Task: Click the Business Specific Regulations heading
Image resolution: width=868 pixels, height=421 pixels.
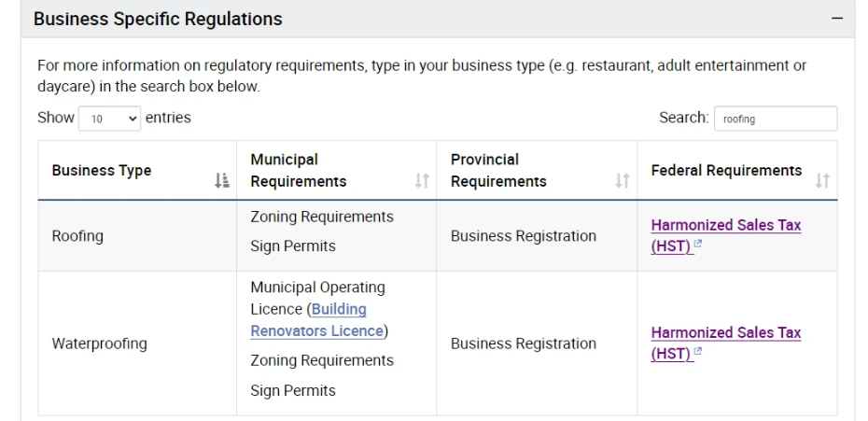Action: [x=158, y=19]
